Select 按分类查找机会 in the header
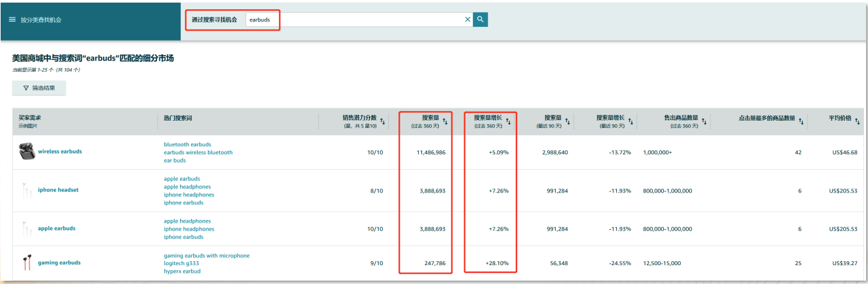Image resolution: width=868 pixels, height=284 pixels. point(40,20)
